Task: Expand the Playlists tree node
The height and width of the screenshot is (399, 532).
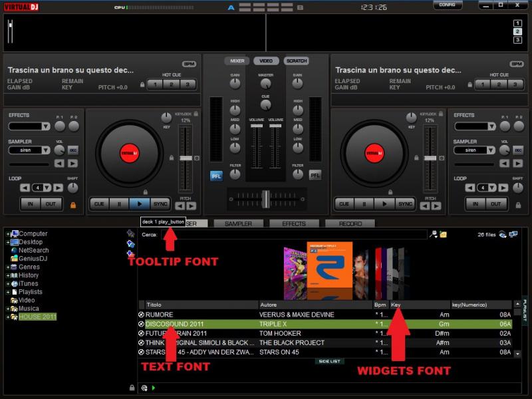Action: pos(7,292)
